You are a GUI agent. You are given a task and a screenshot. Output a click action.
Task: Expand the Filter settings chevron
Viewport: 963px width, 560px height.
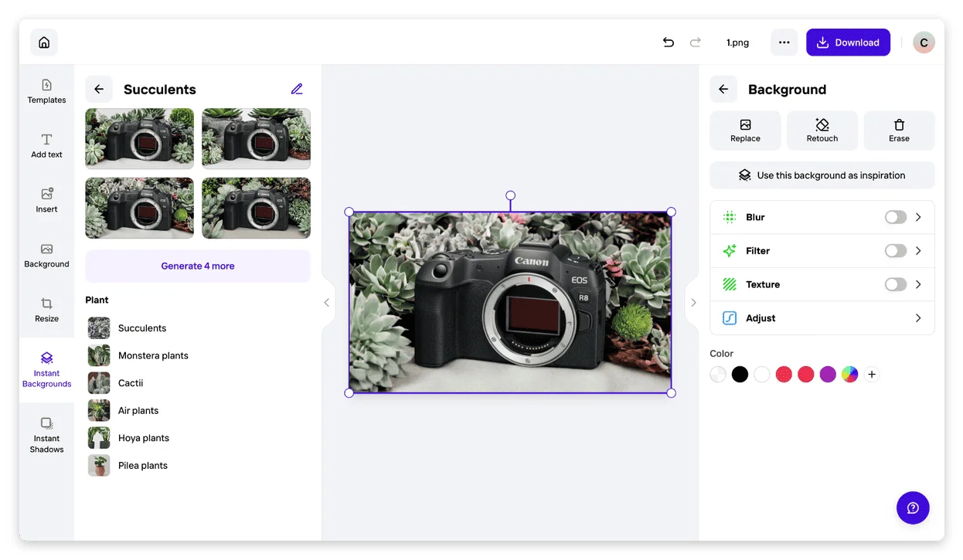point(918,251)
